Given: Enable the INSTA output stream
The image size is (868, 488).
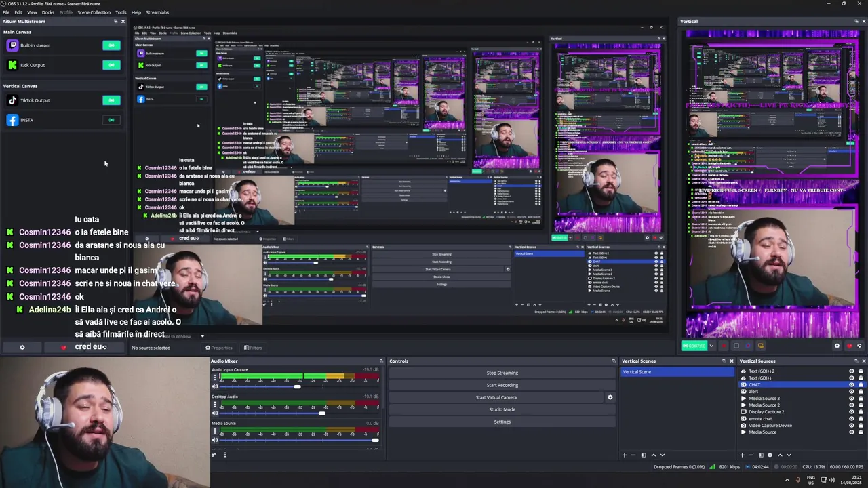Looking at the screenshot, I should coord(111,120).
